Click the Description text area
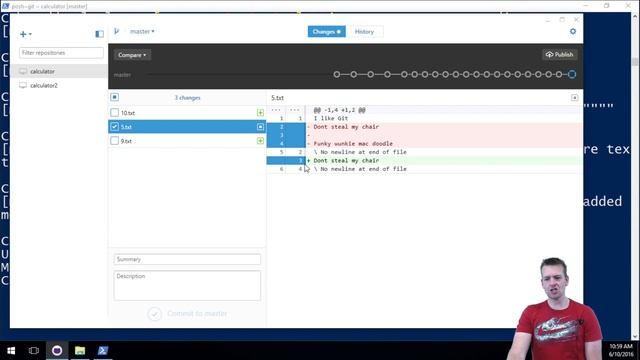 click(187, 286)
